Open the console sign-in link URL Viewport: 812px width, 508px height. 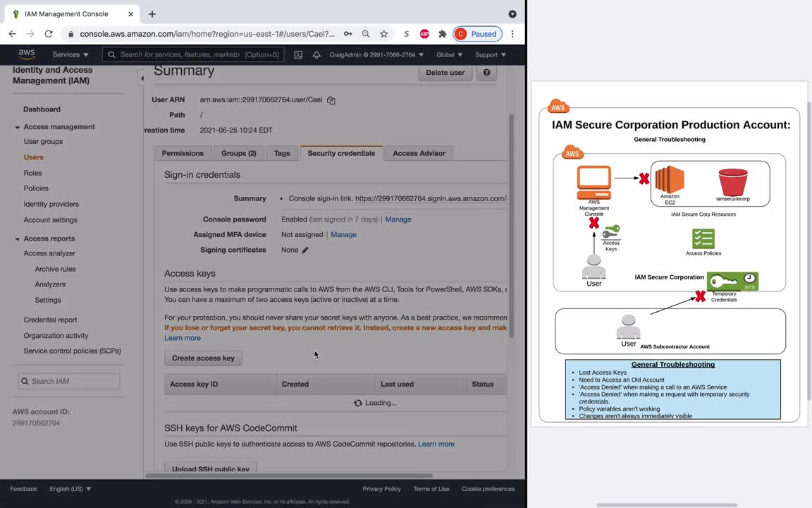pyautogui.click(x=431, y=198)
